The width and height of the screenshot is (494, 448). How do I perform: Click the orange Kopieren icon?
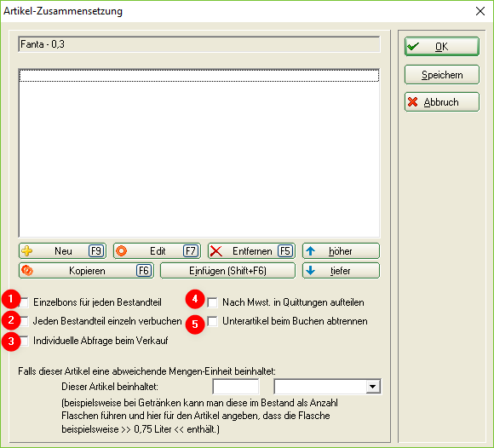pos(27,271)
